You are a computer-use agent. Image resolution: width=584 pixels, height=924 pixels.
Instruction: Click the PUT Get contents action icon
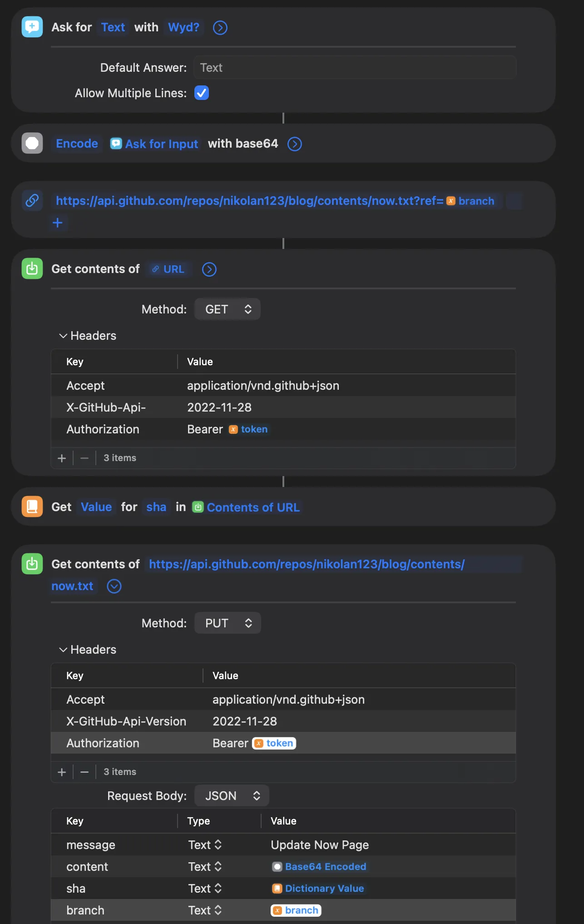(x=32, y=564)
